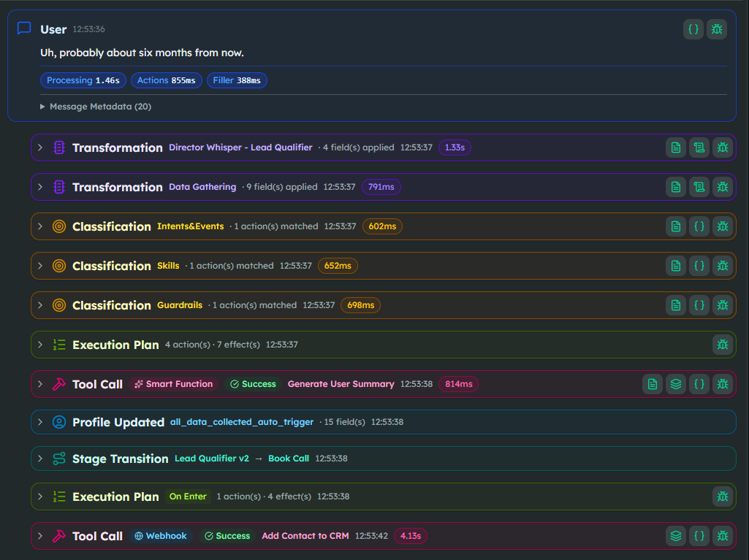View JSON braces for Add Contact to CRM
This screenshot has width=749, height=560.
[699, 536]
